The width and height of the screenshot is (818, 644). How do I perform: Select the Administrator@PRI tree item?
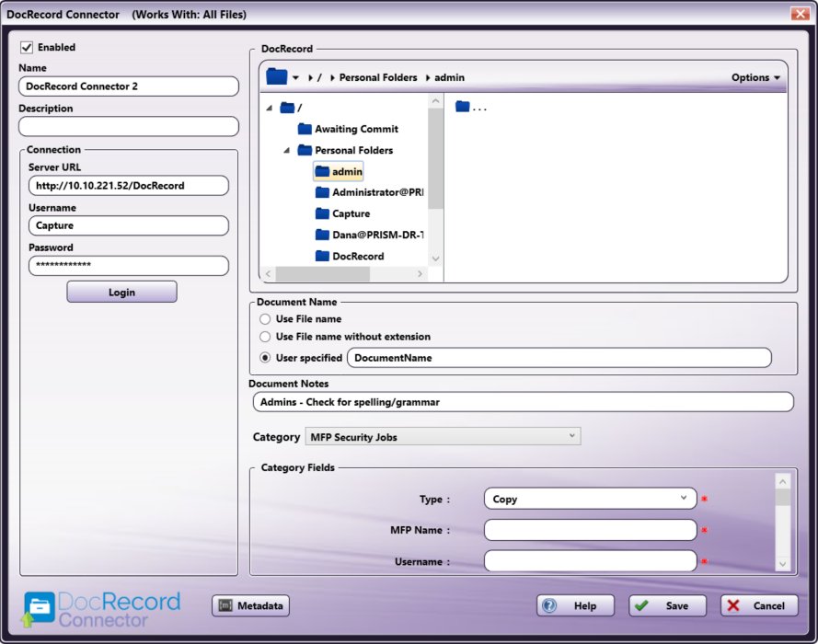[x=369, y=192]
